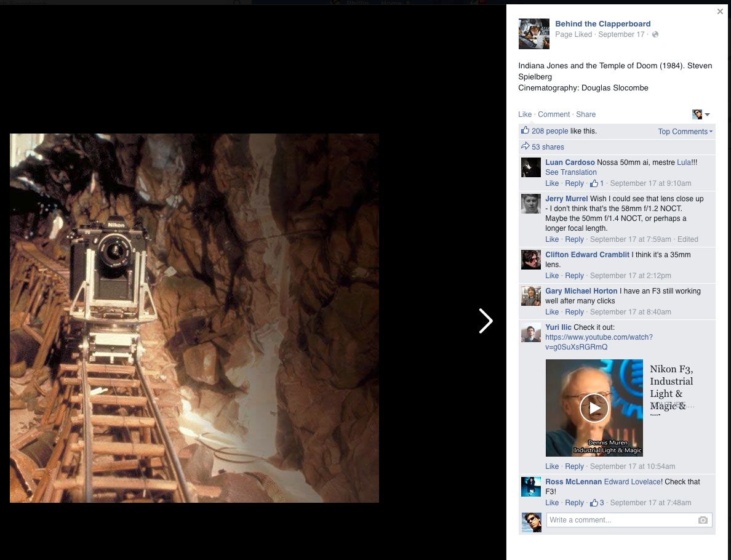Open the YouTube URL in Yuri Ilic's comment
The height and width of the screenshot is (560, 731).
click(599, 342)
